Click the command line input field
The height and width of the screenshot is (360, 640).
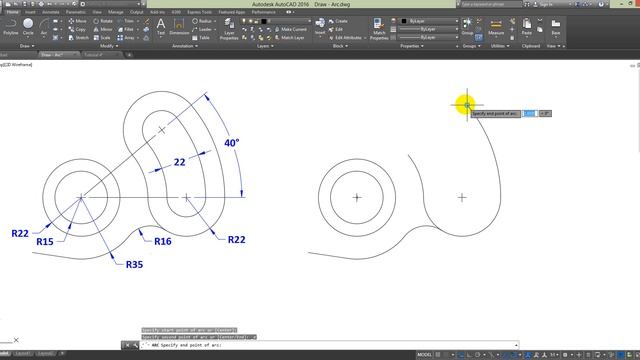click(x=329, y=345)
